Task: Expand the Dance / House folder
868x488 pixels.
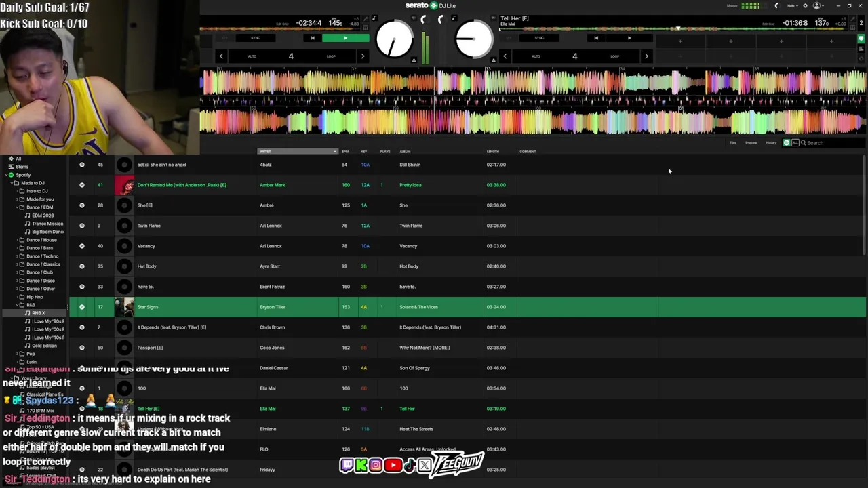Action: [16, 240]
